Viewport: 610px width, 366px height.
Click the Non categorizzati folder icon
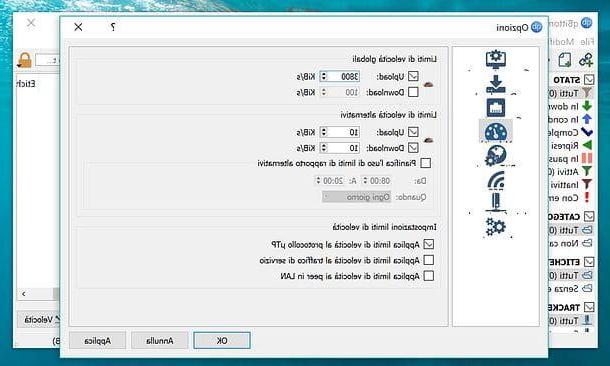[x=587, y=243]
